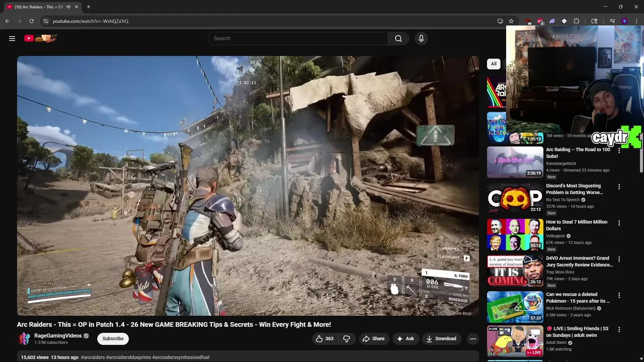Start voice search with the microphone
Screen dimensions: 644x362
[x=421, y=38]
